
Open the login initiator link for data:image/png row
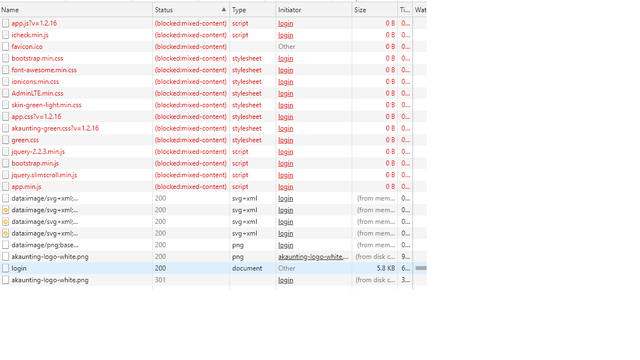286,245
